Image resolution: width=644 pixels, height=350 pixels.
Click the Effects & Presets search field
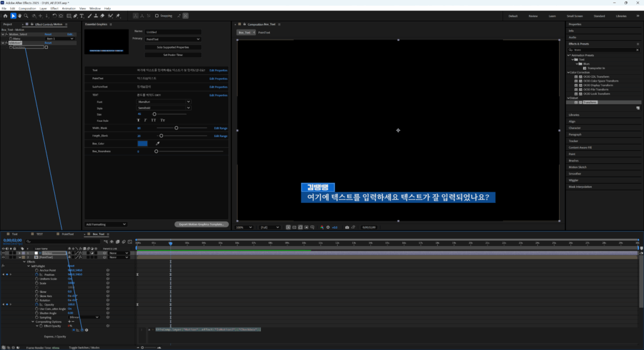604,50
